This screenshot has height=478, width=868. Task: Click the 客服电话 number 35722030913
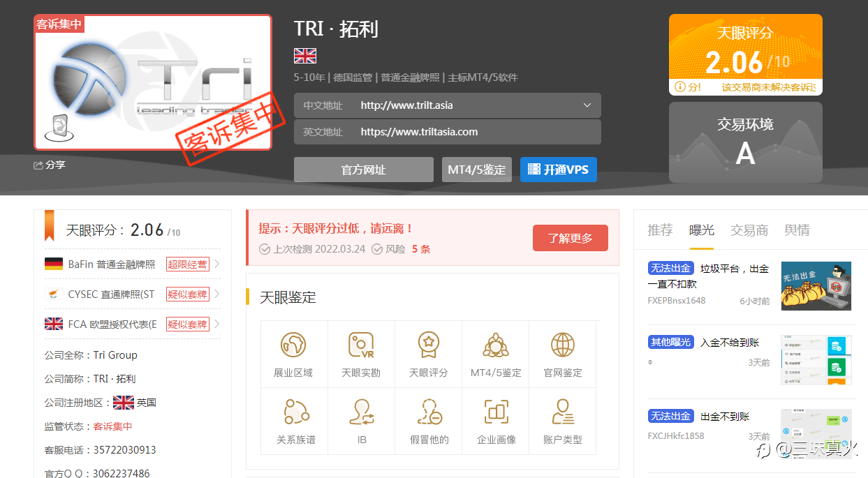coord(124,450)
